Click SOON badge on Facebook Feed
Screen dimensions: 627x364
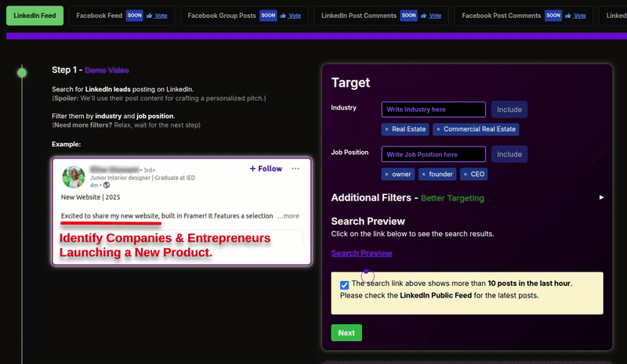134,16
